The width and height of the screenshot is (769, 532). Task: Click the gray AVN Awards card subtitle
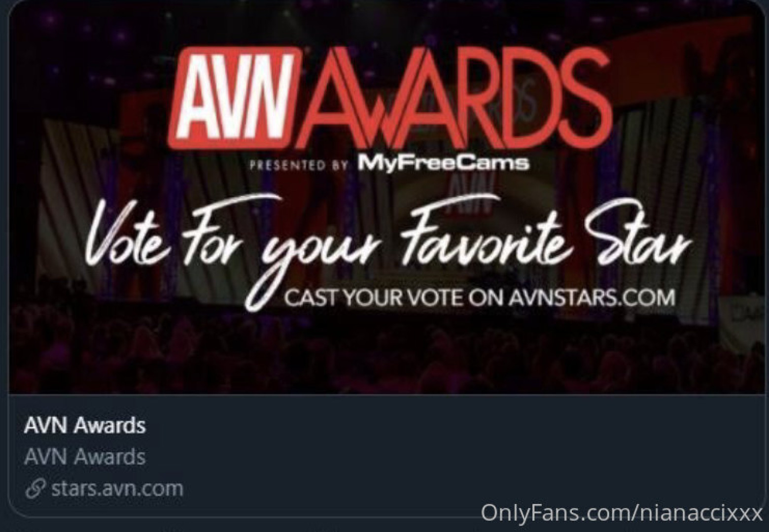85,457
